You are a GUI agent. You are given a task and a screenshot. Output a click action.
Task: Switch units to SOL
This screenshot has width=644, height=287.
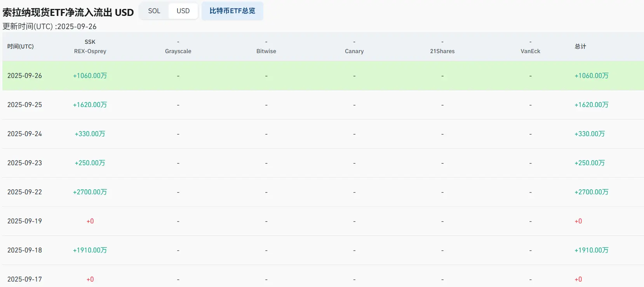(x=154, y=11)
